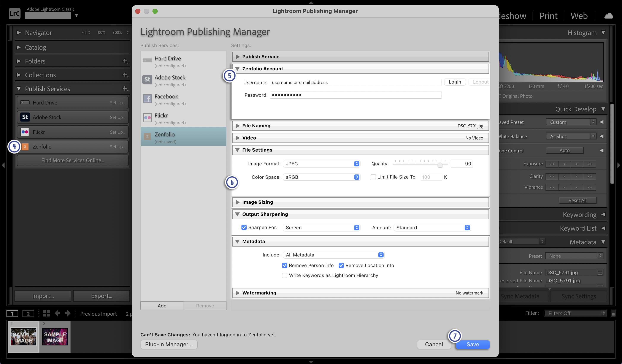
Task: Click the Zenfolio icon in sidebar Publish Services
Action: coord(25,147)
